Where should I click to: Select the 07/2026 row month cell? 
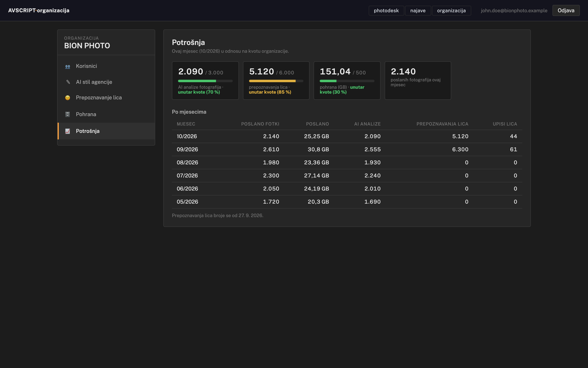187,176
